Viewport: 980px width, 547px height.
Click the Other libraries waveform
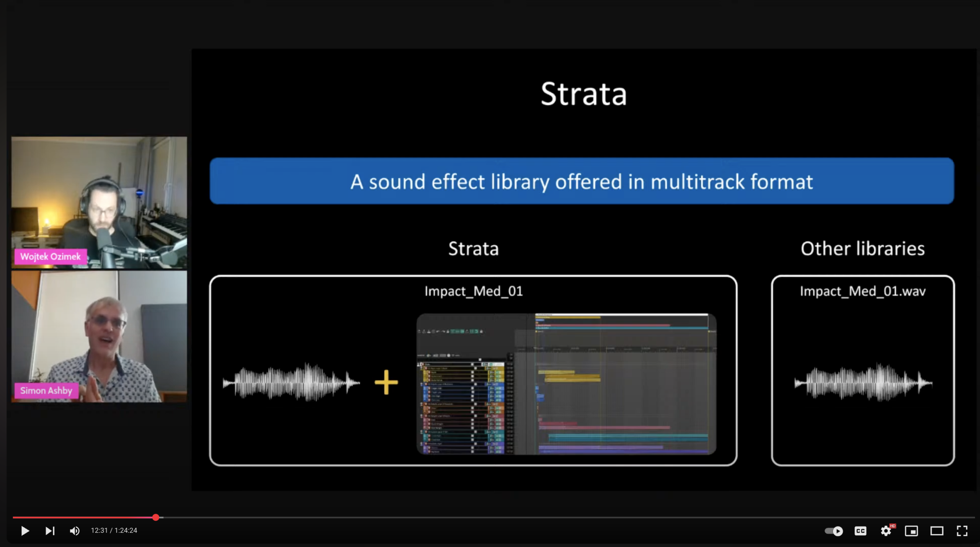point(863,382)
